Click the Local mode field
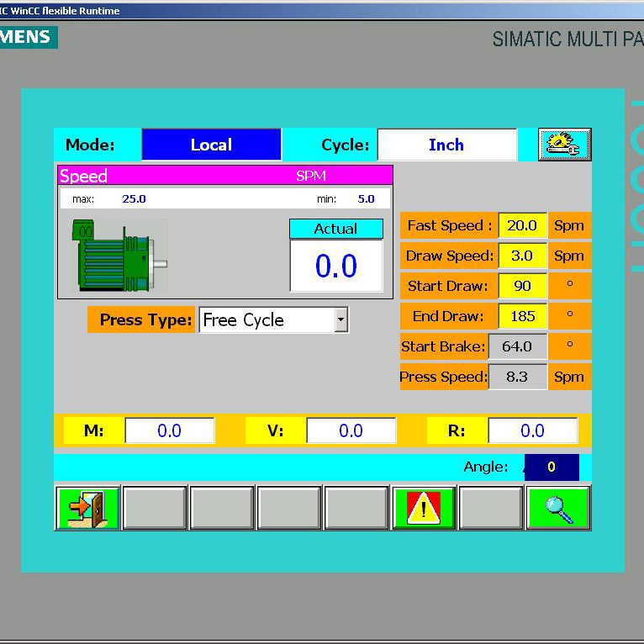The height and width of the screenshot is (644, 644). click(212, 145)
